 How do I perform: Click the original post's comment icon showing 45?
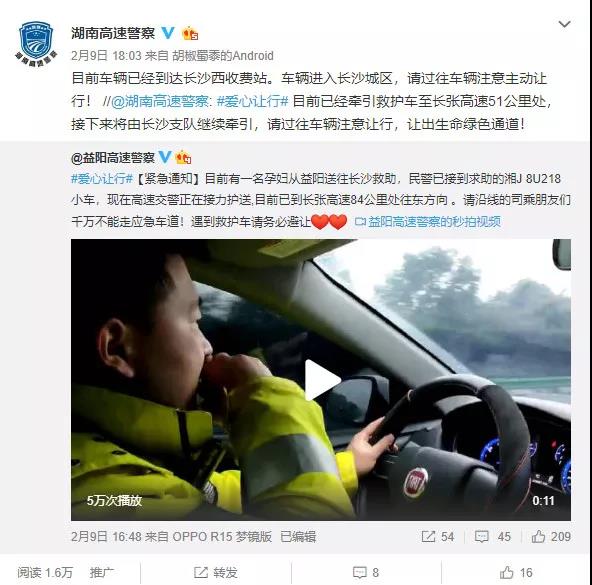492,536
